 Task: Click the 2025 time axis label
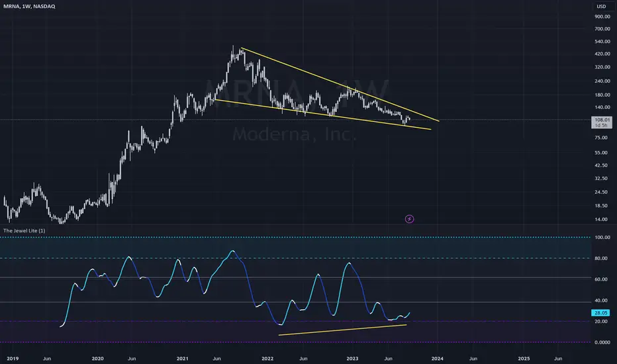(x=524, y=359)
